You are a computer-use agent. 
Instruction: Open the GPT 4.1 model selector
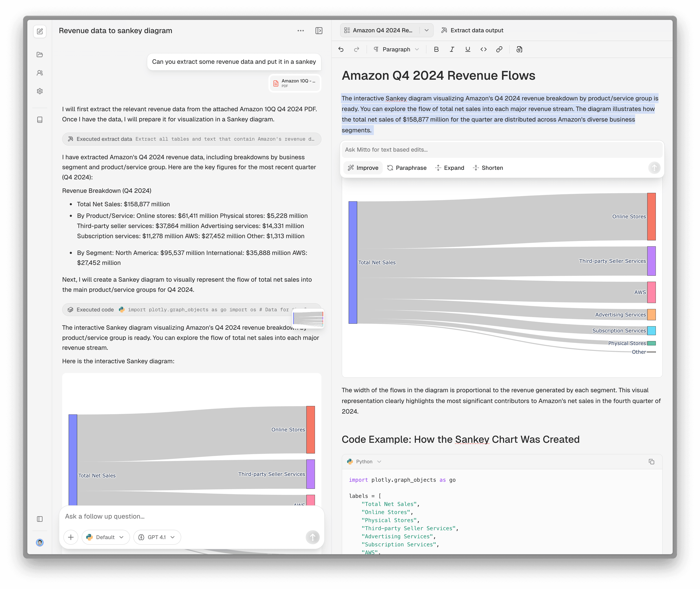157,537
